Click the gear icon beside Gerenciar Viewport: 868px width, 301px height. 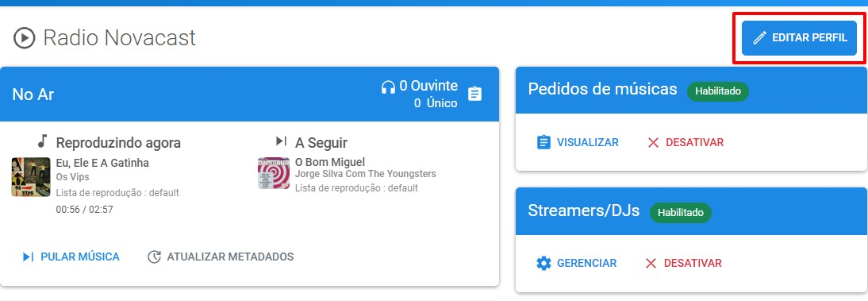[x=543, y=263]
